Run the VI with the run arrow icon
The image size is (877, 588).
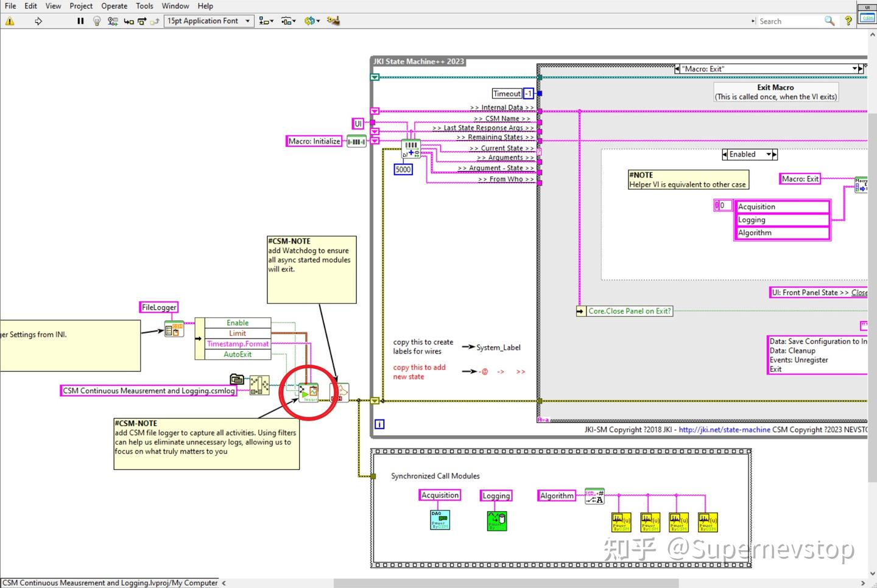[x=38, y=21]
